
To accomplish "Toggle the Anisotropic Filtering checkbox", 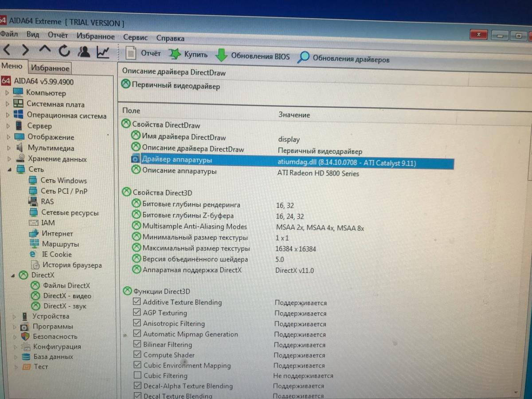I will [x=137, y=323].
